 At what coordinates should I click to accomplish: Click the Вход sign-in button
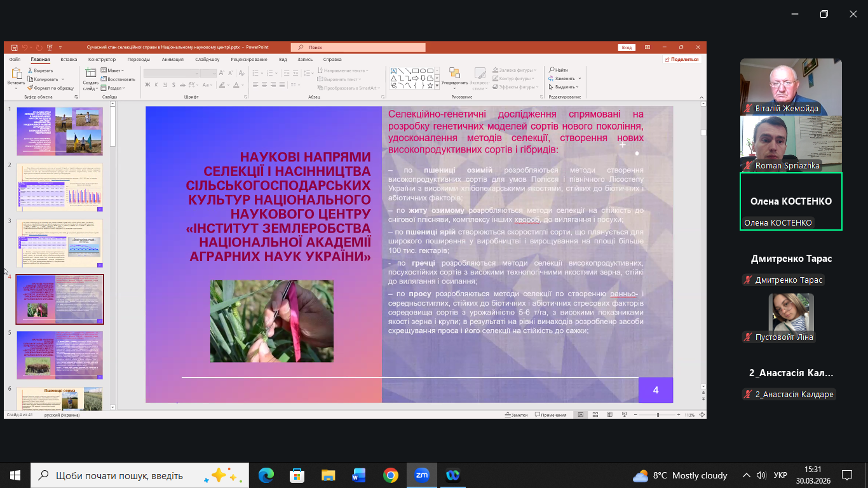(627, 48)
